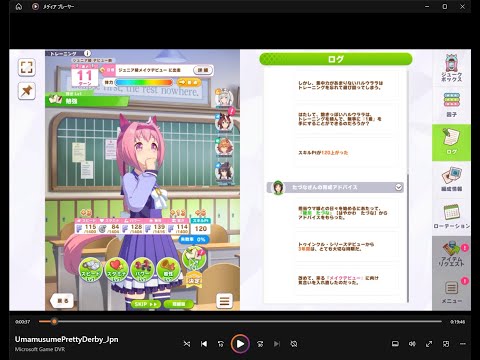Click the rainbow stamina gauge

144,82
